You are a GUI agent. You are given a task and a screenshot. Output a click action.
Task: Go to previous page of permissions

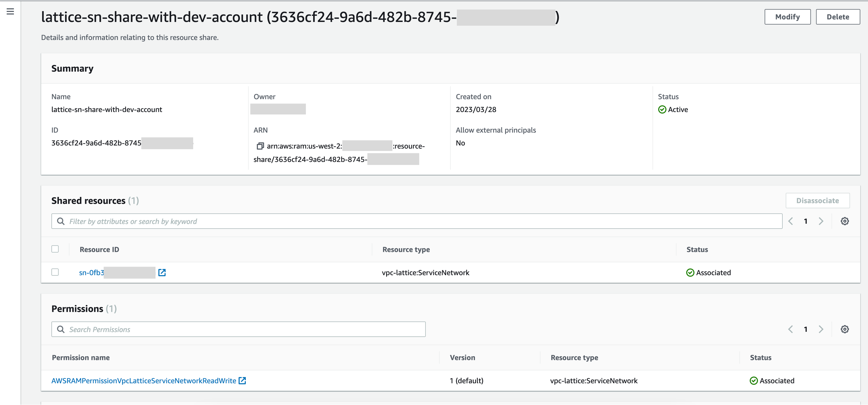[790, 329]
